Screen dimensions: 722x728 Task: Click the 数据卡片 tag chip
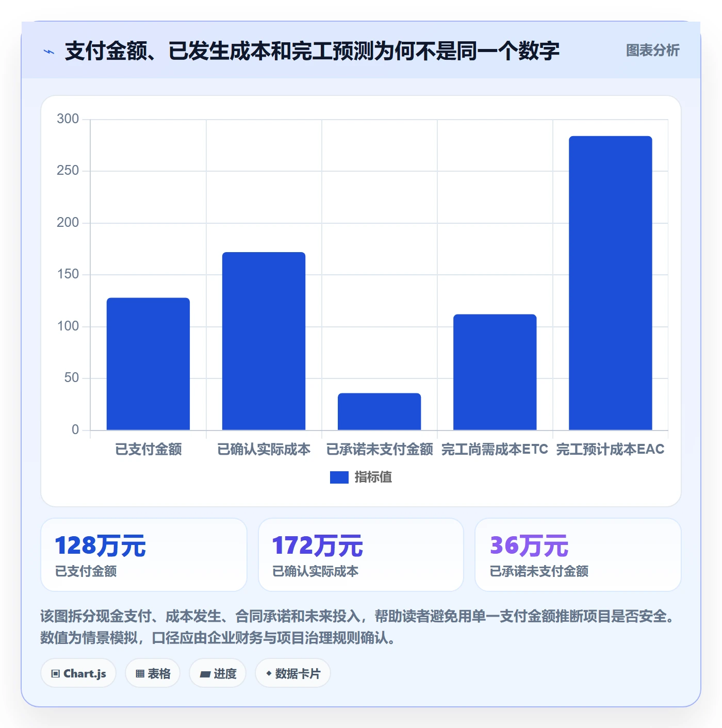[x=293, y=673]
